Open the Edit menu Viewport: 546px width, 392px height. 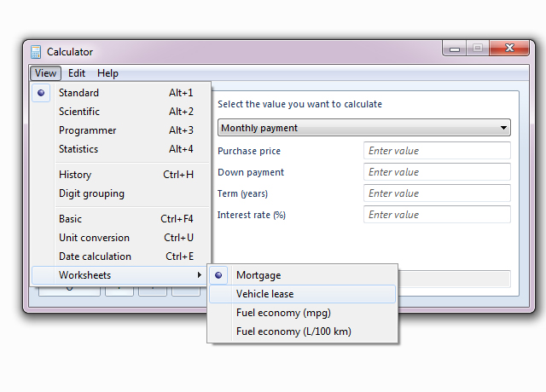77,73
